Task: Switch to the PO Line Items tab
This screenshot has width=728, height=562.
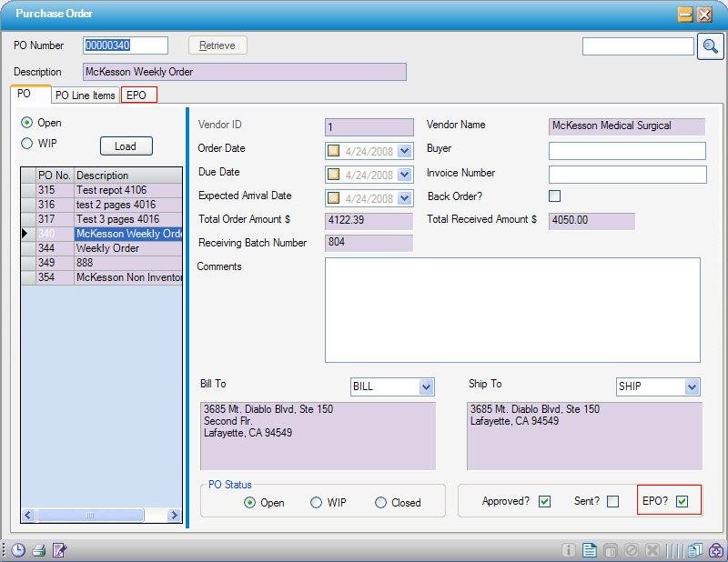Action: 85,95
